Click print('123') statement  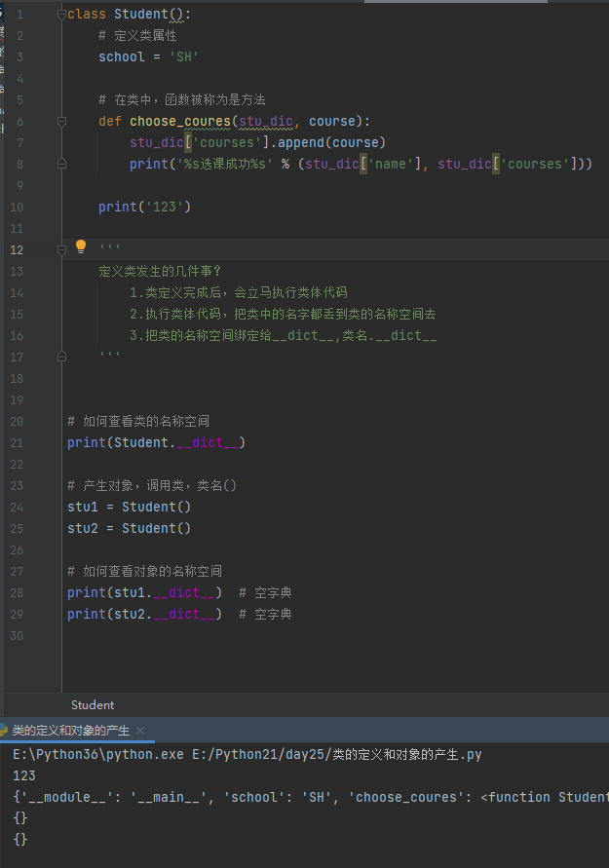(144, 208)
